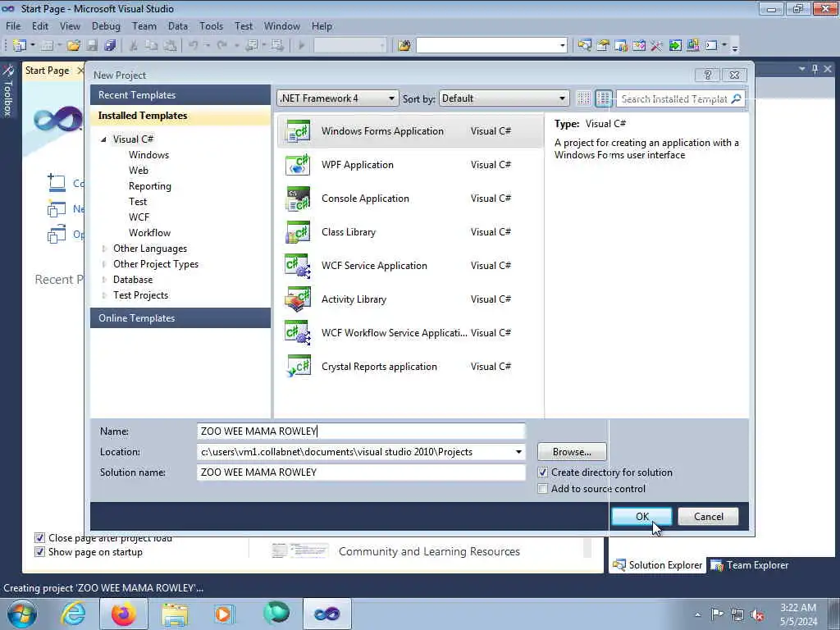840x630 pixels.
Task: Switch to the Team Explorer tab
Action: [750, 565]
